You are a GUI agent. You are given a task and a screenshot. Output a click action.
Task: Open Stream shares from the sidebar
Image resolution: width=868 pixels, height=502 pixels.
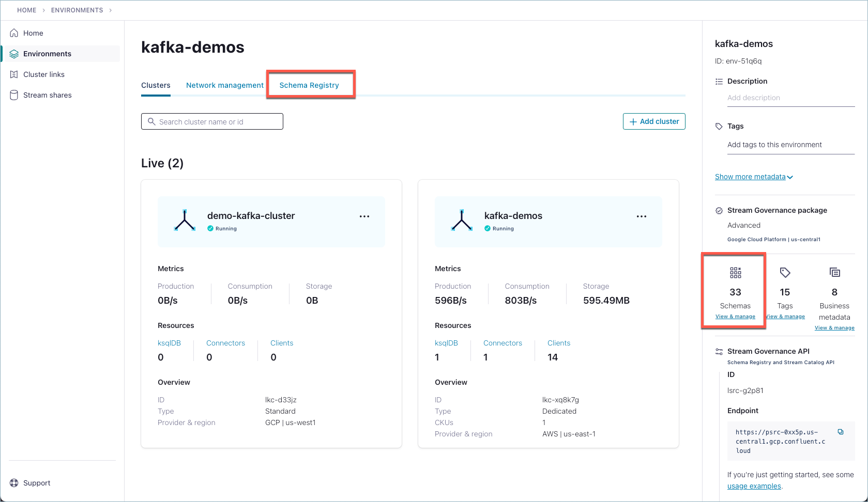15,95
